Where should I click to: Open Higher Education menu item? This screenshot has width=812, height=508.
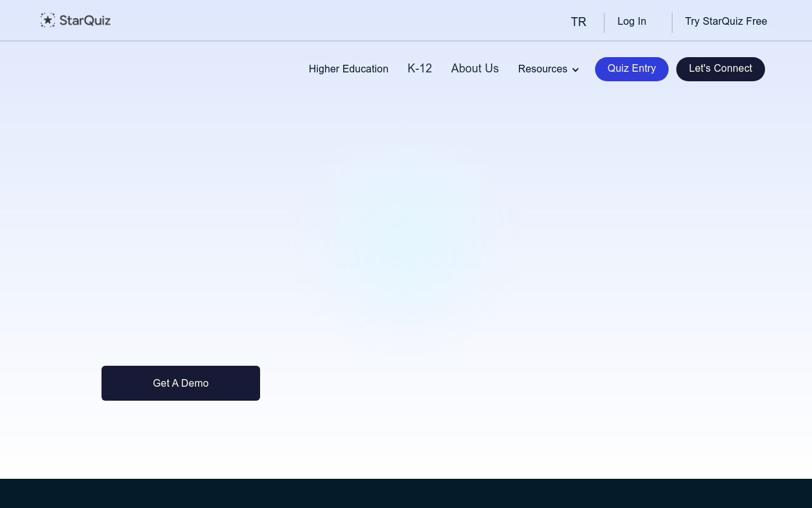(x=348, y=69)
